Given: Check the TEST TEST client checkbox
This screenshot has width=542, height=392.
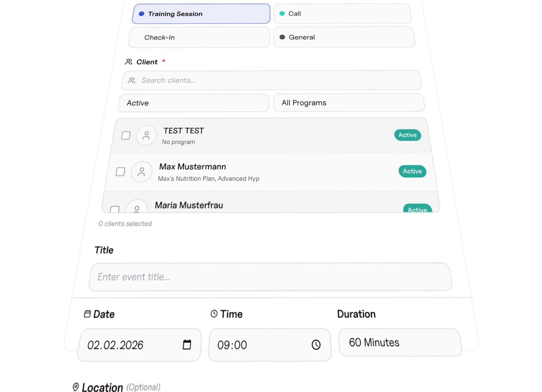Looking at the screenshot, I should coord(126,136).
